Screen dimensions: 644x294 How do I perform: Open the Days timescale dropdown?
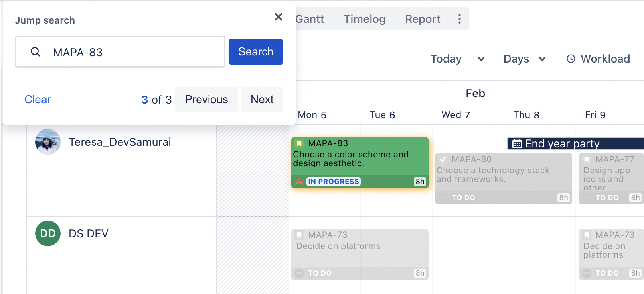coord(524,59)
